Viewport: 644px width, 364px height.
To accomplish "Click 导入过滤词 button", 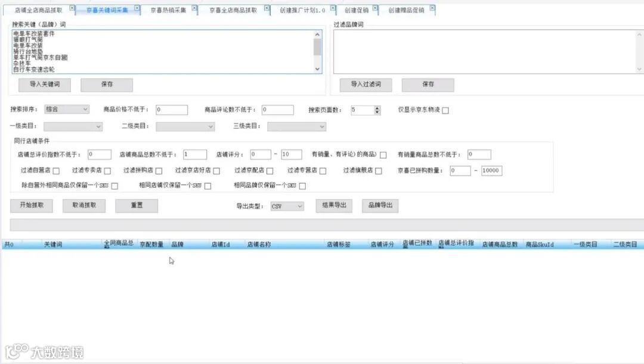I will 366,85.
